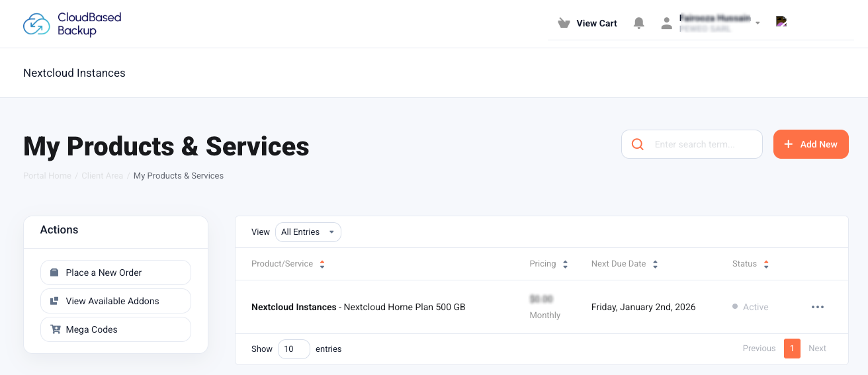The image size is (868, 375).
Task: Click Friday, January 2nd, 2026 due date
Action: click(643, 307)
